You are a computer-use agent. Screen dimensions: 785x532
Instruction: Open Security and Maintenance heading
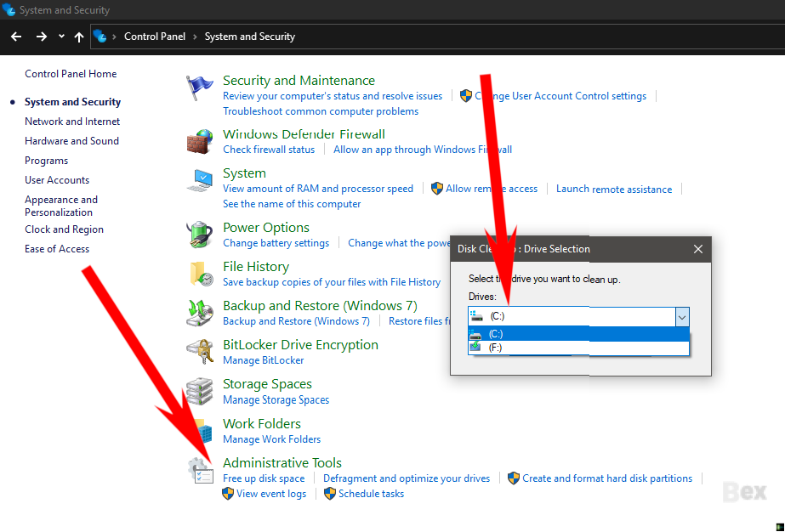[299, 80]
